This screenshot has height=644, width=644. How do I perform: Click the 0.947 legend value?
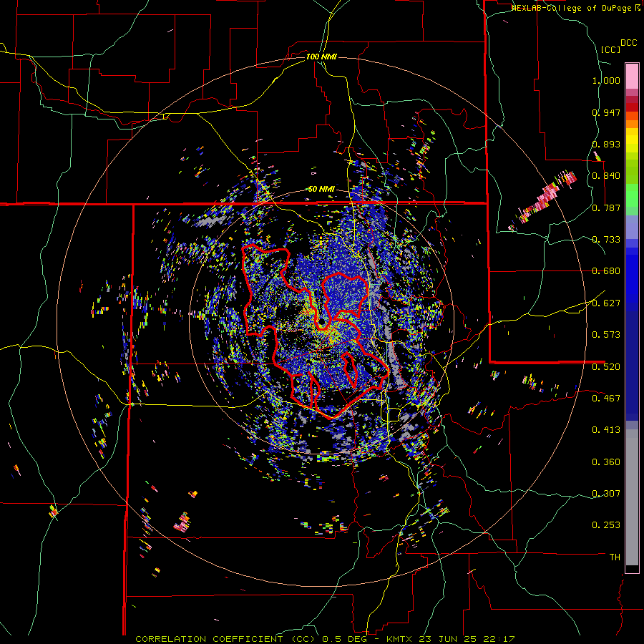[606, 112]
